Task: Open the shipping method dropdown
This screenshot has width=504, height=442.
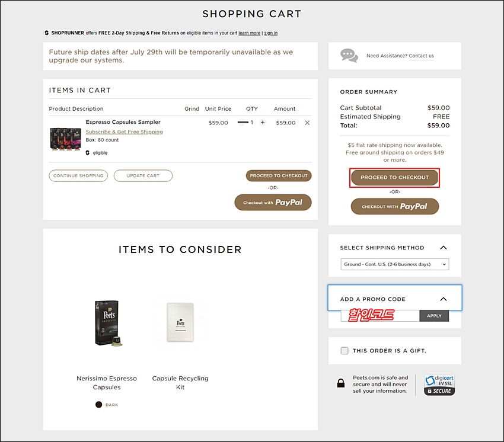Action: point(394,264)
